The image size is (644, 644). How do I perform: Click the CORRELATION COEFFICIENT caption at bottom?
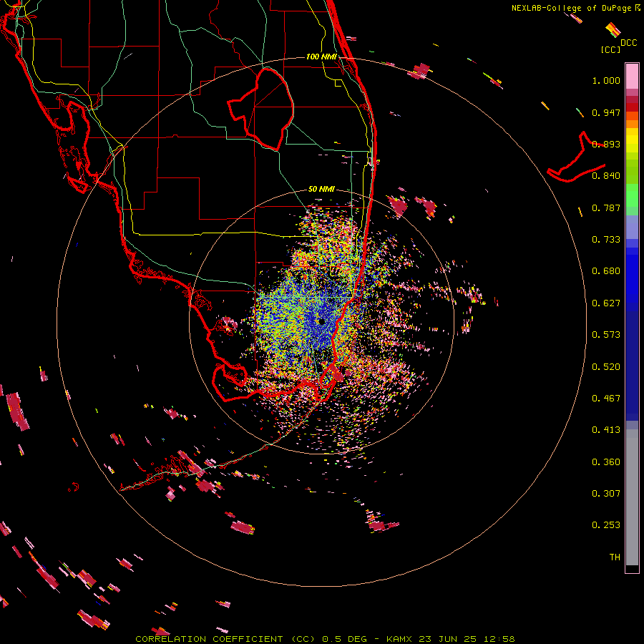pos(325,639)
